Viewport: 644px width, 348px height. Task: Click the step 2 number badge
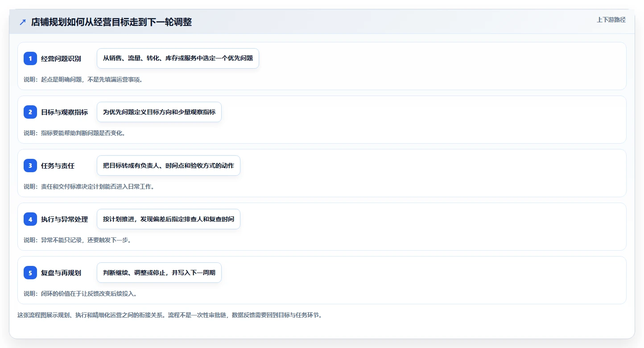30,112
